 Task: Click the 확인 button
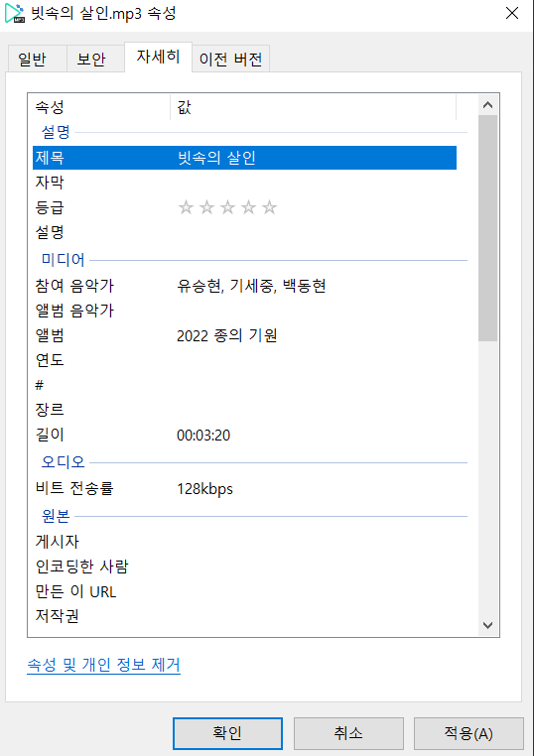coord(227,733)
